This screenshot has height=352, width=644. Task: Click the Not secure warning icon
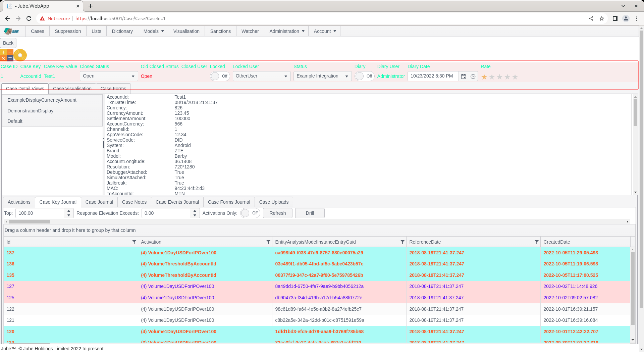point(42,18)
